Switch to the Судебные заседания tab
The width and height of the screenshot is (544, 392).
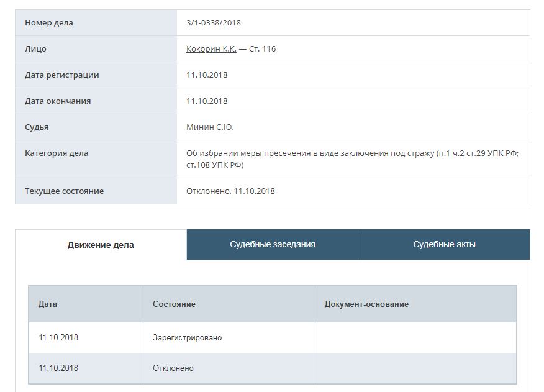[272, 245]
